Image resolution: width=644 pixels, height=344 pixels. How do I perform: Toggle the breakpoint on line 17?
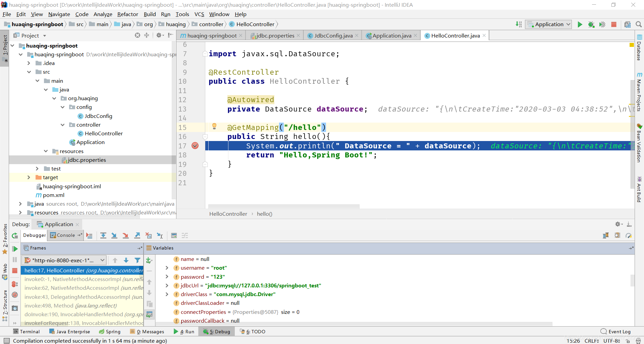(195, 146)
